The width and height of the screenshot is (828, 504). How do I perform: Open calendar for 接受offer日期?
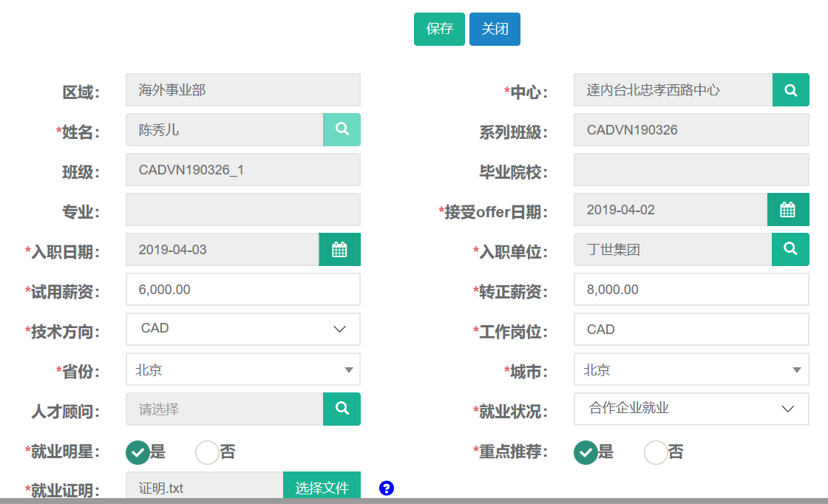click(x=788, y=210)
